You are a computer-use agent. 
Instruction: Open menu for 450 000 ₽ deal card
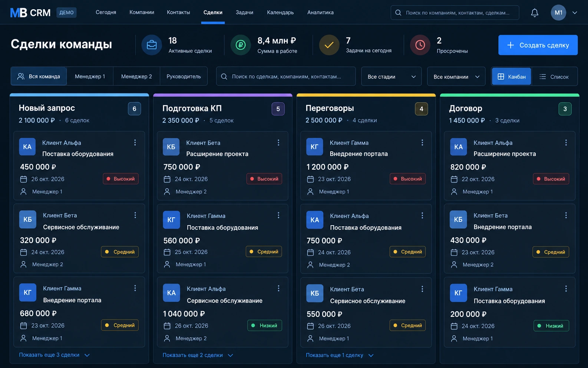pos(135,142)
